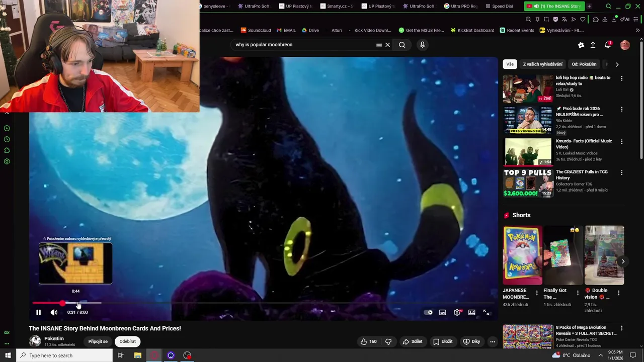Open options for 'Proč bude rok 2026' video
The width and height of the screenshot is (644, 362).
click(x=621, y=109)
